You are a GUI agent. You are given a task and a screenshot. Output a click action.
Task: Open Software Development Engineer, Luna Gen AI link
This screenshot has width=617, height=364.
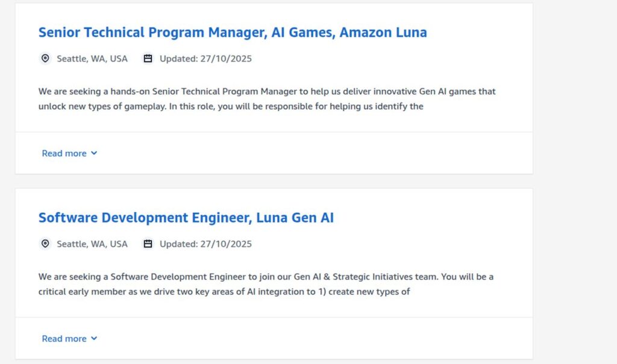tap(186, 218)
